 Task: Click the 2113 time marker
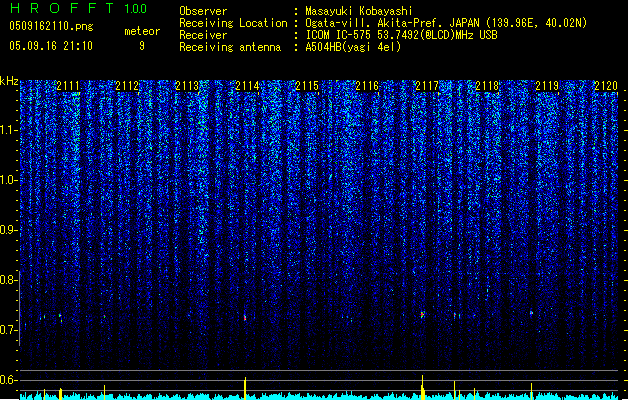187,86
